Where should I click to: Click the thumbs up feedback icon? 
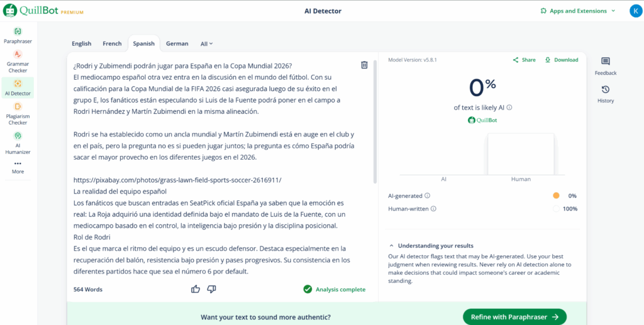coord(196,289)
